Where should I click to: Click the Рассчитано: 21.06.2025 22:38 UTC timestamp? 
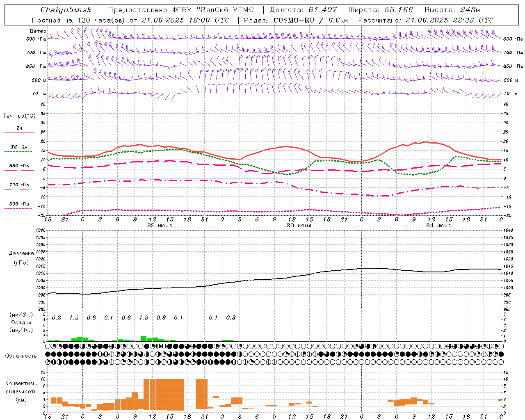pyautogui.click(x=426, y=20)
